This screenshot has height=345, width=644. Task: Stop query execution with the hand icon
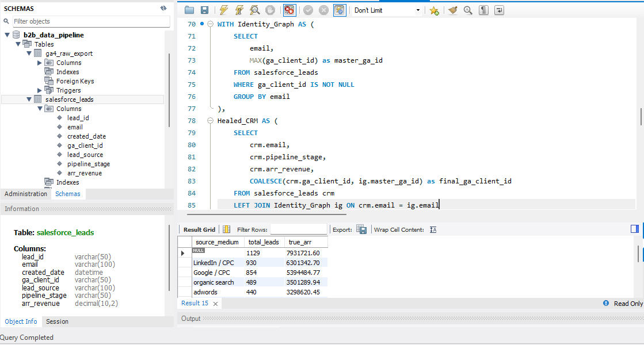[270, 10]
